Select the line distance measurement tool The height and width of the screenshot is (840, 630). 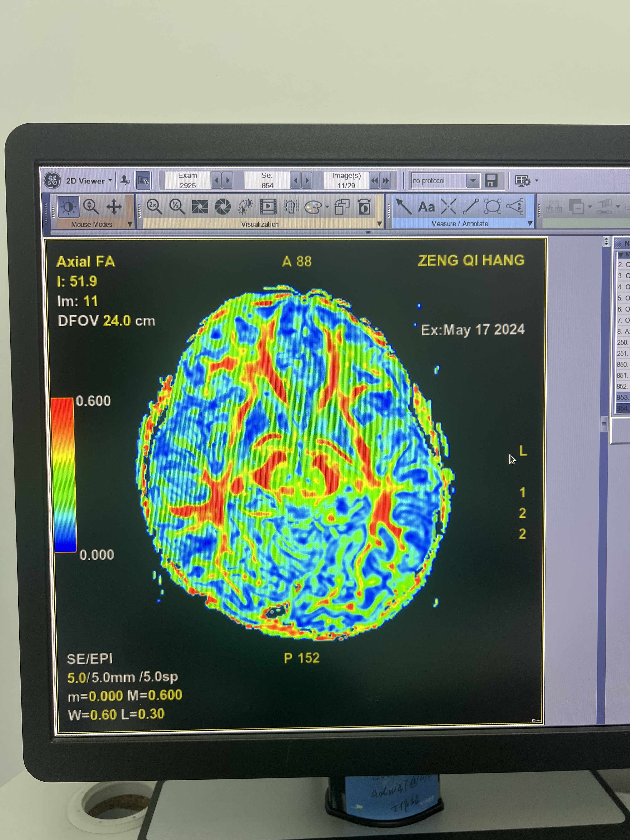pos(470,207)
